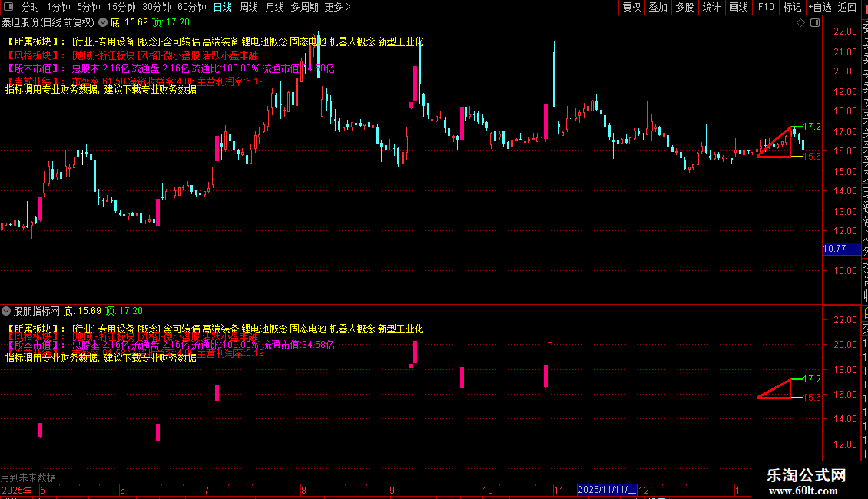Viewport: 868px width, 499px height.
Task: Select the 60分钟 period tab
Action: click(x=192, y=7)
